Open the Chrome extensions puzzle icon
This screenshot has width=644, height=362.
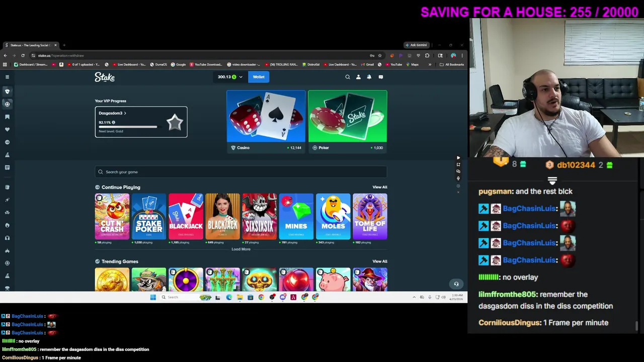pyautogui.click(x=427, y=55)
